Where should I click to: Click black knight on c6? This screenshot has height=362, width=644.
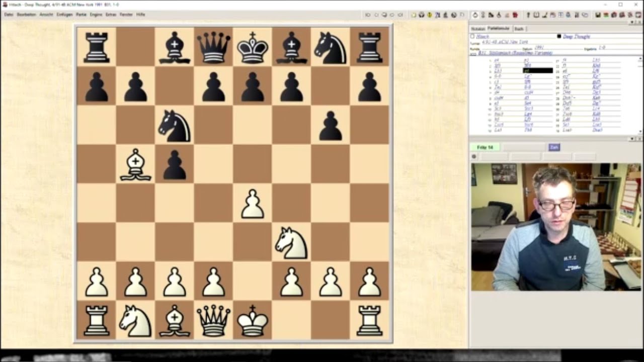[x=175, y=125]
